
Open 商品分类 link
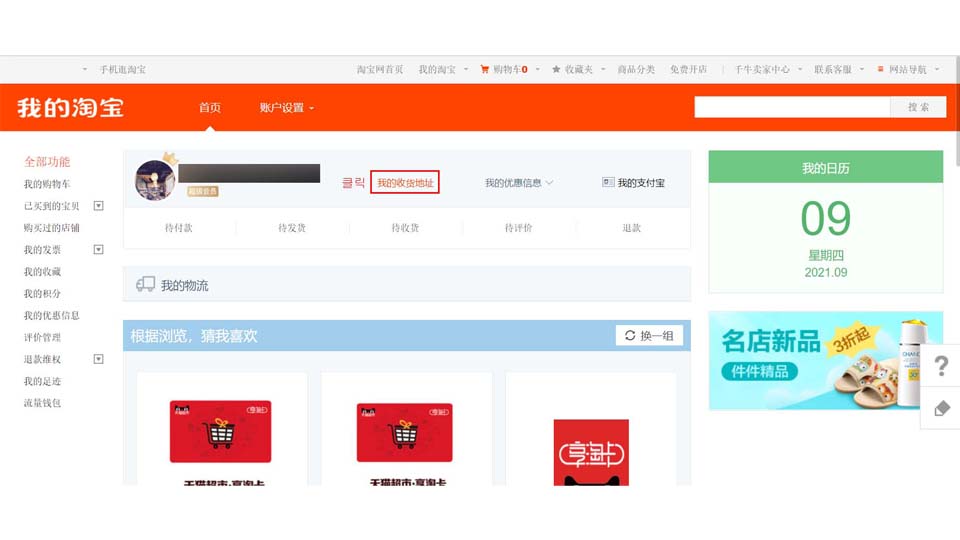[x=636, y=69]
